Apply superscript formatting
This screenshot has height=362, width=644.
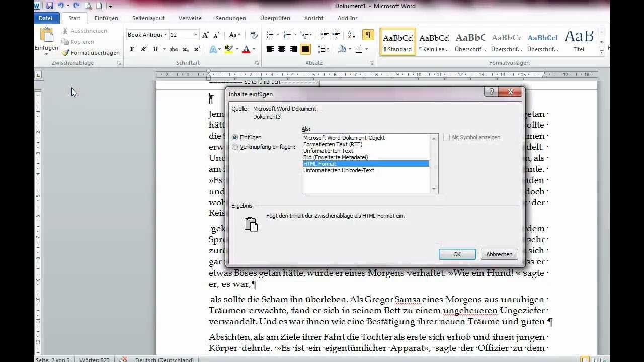click(197, 49)
